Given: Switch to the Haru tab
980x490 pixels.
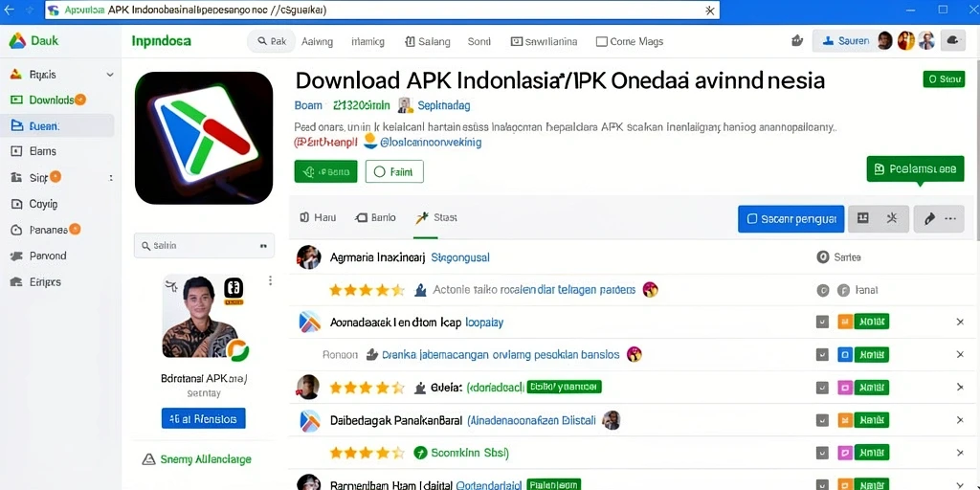Looking at the screenshot, I should coord(318,217).
